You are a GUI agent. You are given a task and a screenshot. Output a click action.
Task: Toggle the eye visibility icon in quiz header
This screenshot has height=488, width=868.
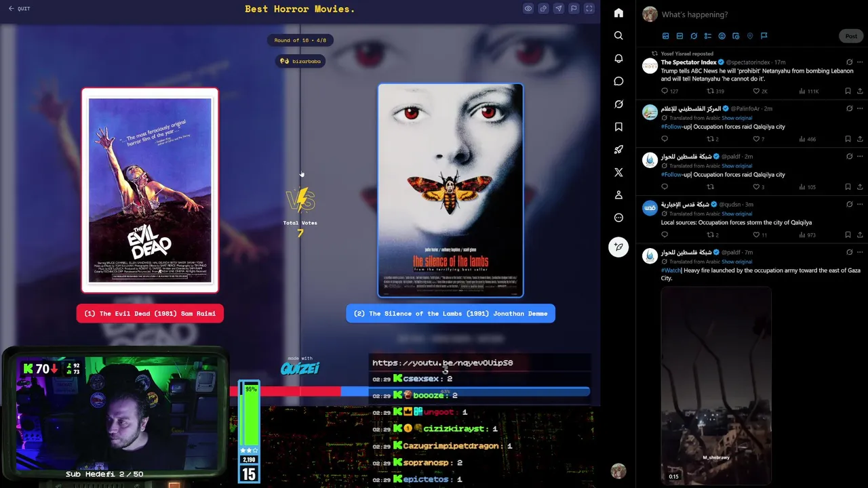[x=528, y=9]
